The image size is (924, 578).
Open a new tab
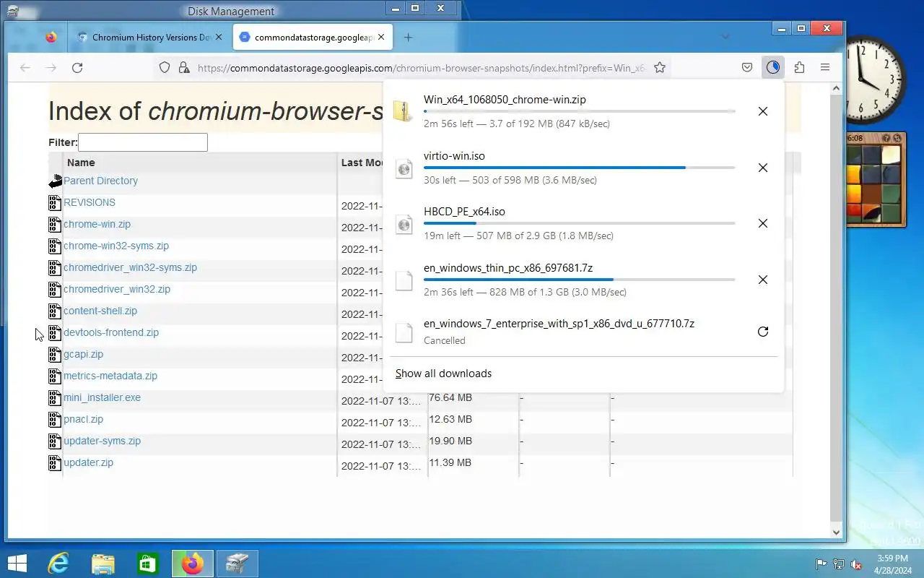click(408, 37)
